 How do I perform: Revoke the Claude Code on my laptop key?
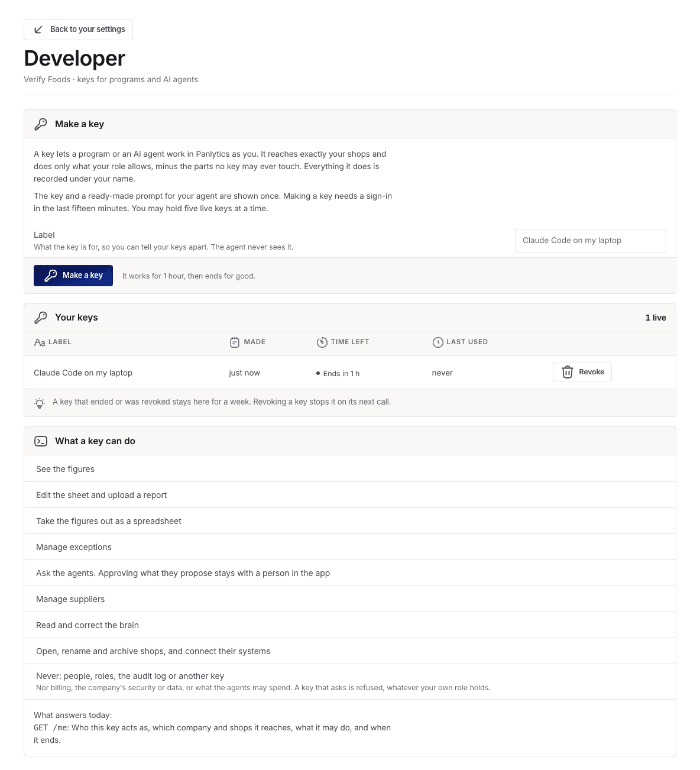[582, 372]
